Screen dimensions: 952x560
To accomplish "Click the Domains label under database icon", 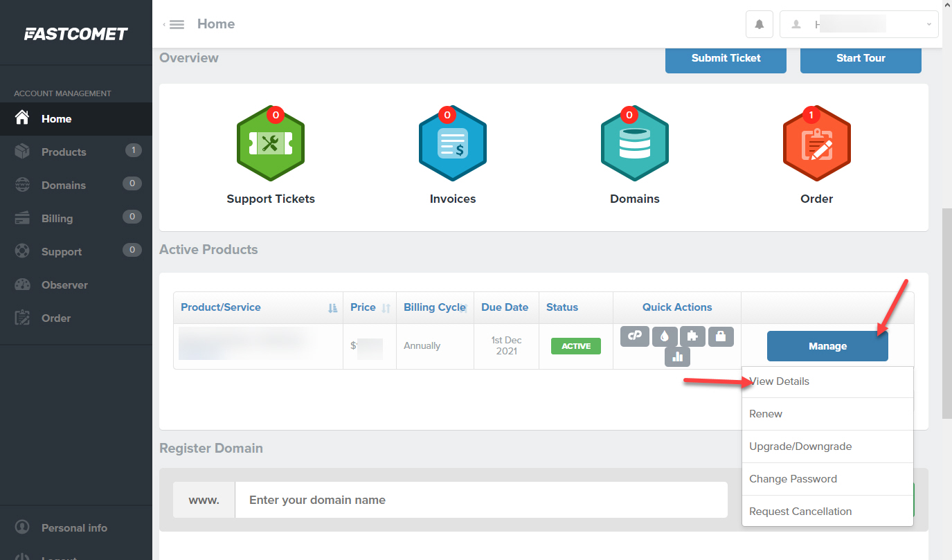I will pyautogui.click(x=635, y=199).
